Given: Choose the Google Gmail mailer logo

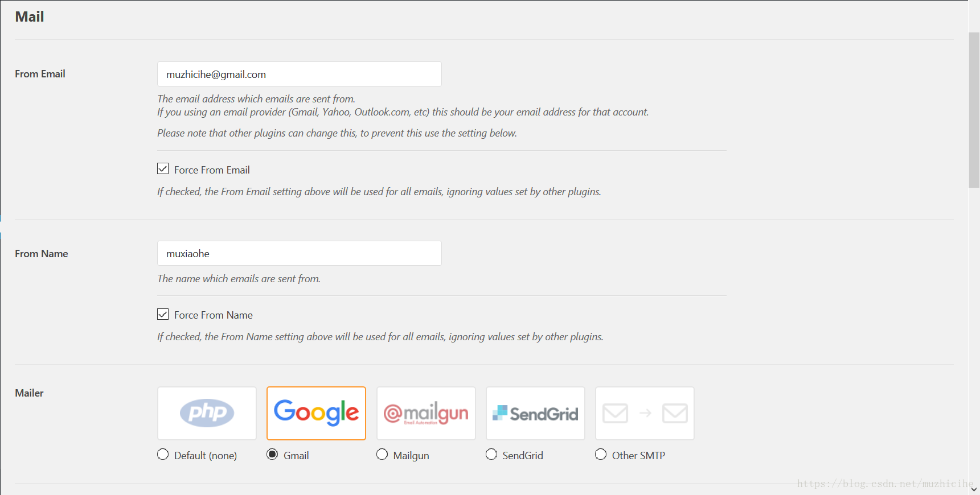Looking at the screenshot, I should coord(316,413).
